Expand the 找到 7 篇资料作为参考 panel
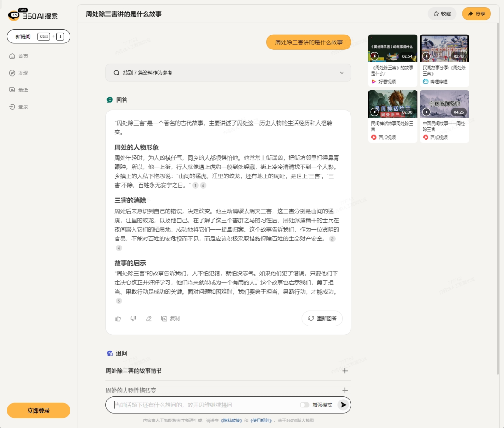Viewport: 504px width, 428px height. tap(228, 73)
